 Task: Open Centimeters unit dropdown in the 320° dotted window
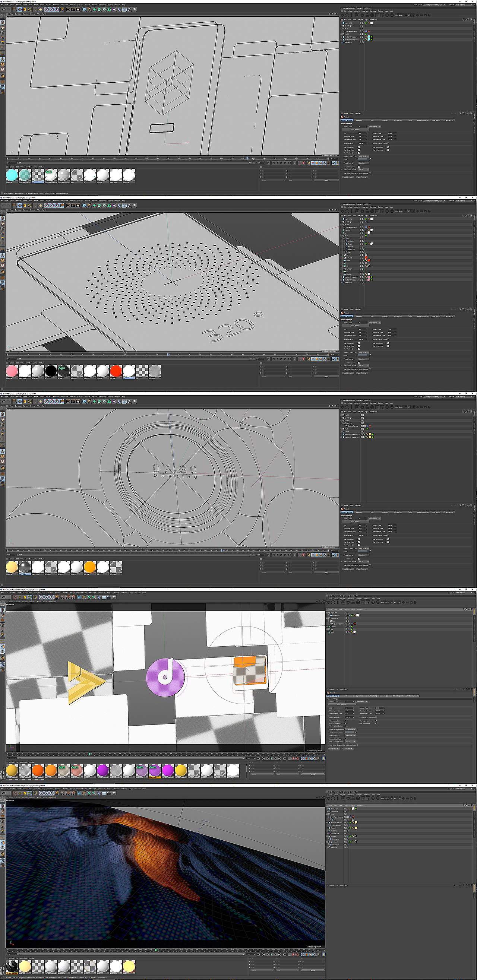375,323
